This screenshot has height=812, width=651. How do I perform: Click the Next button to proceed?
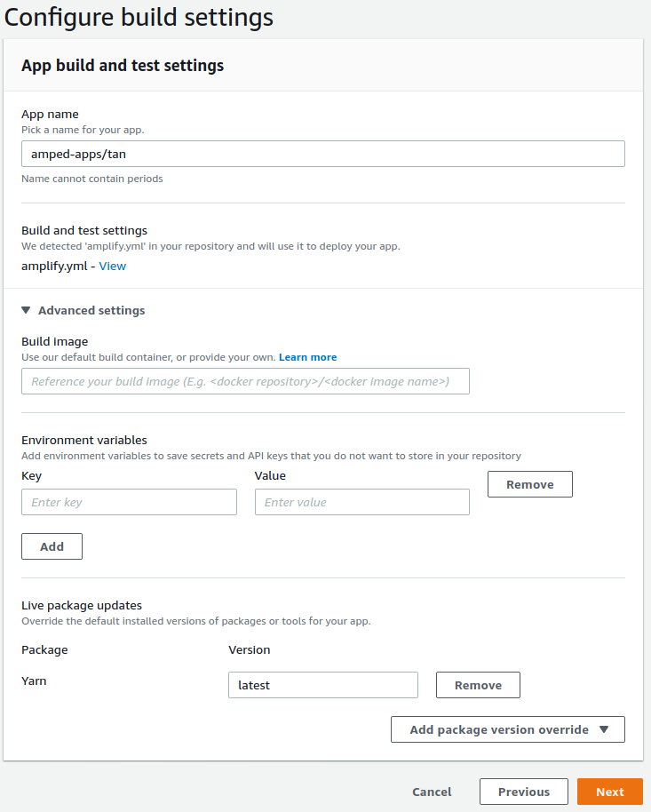pyautogui.click(x=609, y=792)
